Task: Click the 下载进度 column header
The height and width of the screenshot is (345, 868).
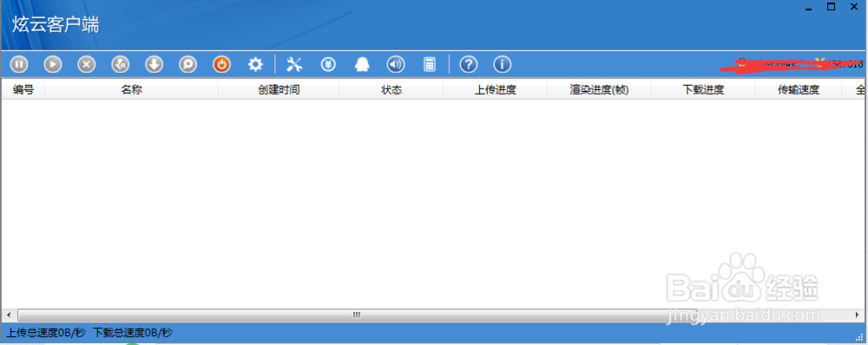Action: point(703,89)
